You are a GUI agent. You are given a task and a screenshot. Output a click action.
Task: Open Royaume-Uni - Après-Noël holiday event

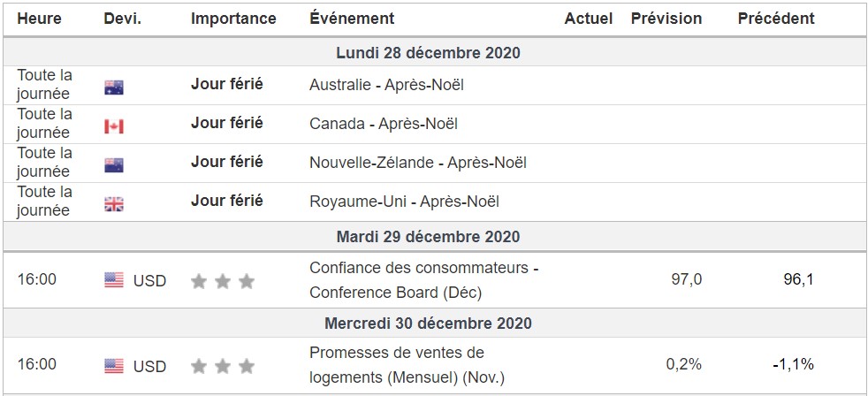[404, 202]
